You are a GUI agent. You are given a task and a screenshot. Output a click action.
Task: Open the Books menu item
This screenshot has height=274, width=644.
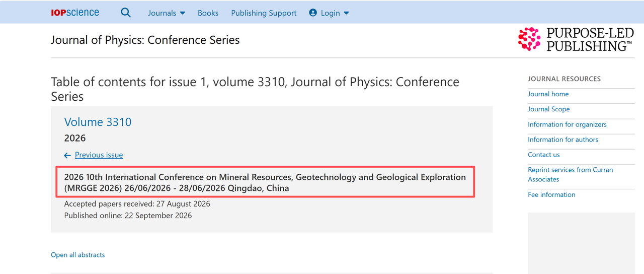[x=208, y=13]
